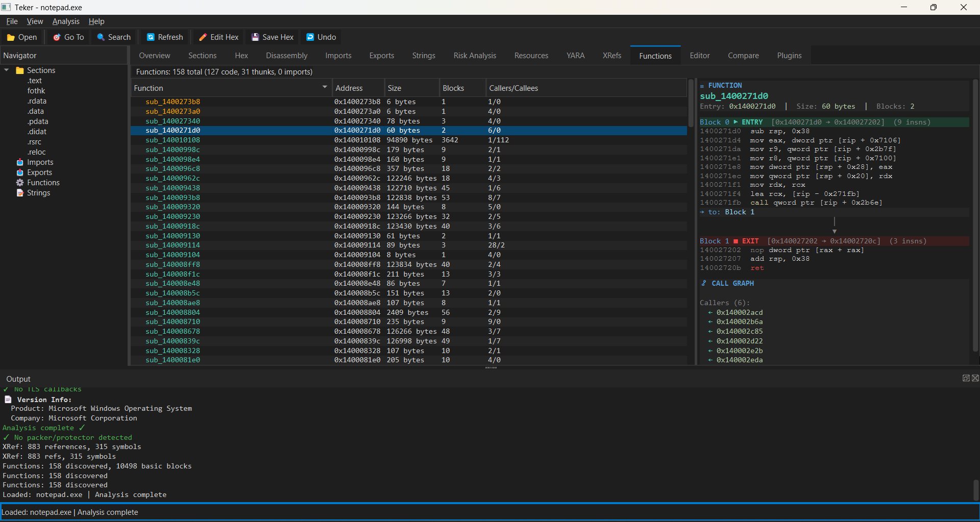Viewport: 980px width, 522px height.
Task: Select the sub_140010108 function row
Action: tap(173, 140)
